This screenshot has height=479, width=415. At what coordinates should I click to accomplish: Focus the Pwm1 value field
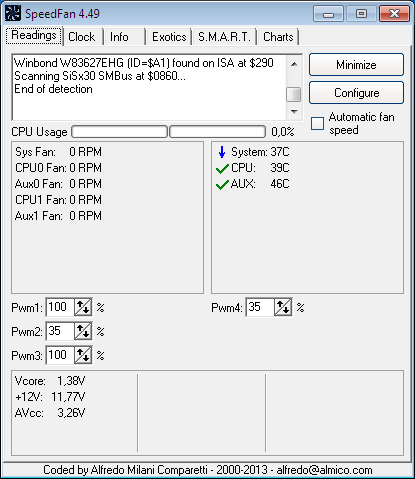pyautogui.click(x=60, y=307)
